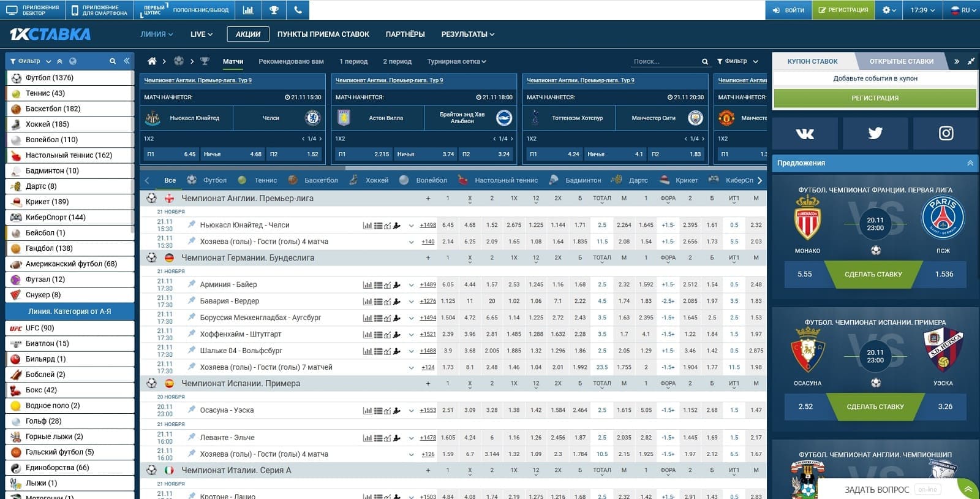
Task: Open the ЛИНИЯ dropdown menu
Action: coord(157,34)
